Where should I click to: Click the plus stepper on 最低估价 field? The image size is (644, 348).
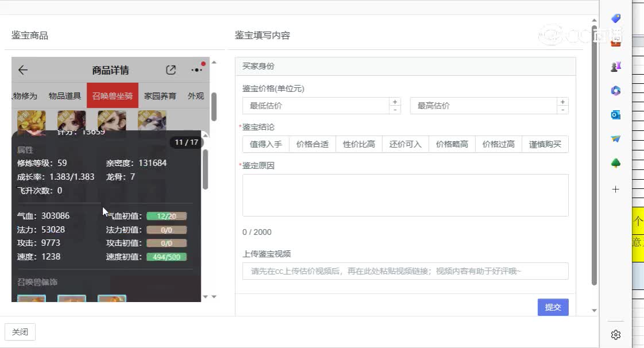point(395,101)
